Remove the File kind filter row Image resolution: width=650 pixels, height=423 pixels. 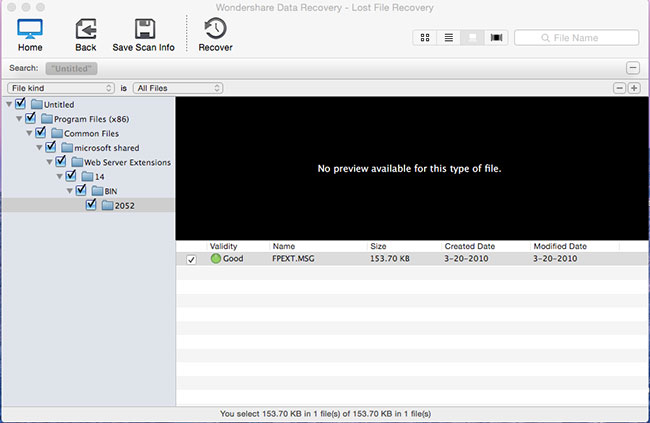(x=619, y=88)
